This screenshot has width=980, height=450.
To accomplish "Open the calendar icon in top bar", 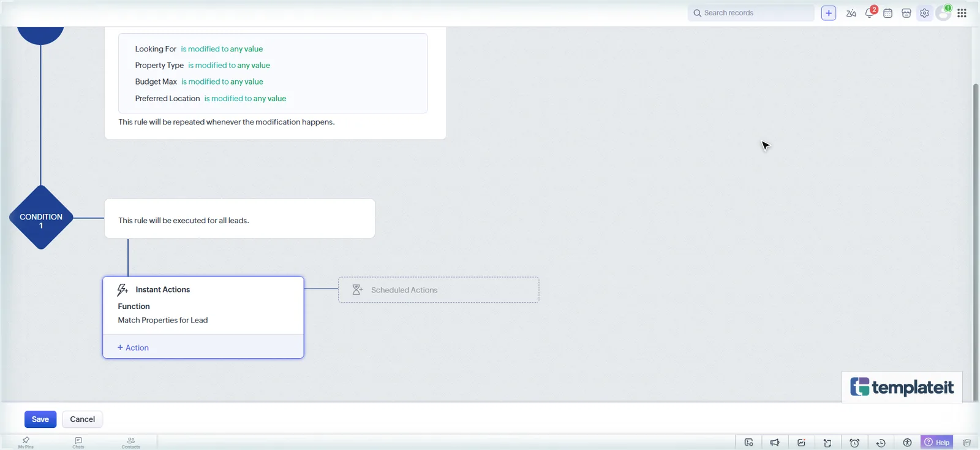I will 888,13.
